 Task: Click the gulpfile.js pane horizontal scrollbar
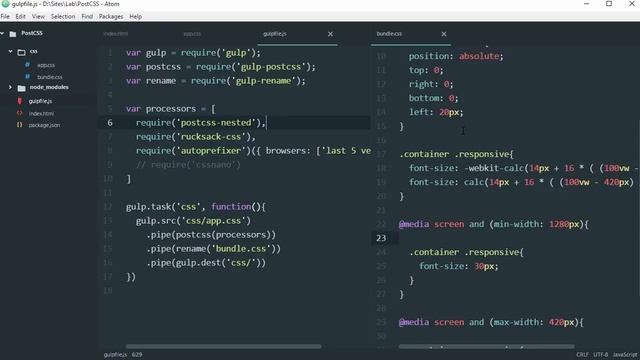224,347
